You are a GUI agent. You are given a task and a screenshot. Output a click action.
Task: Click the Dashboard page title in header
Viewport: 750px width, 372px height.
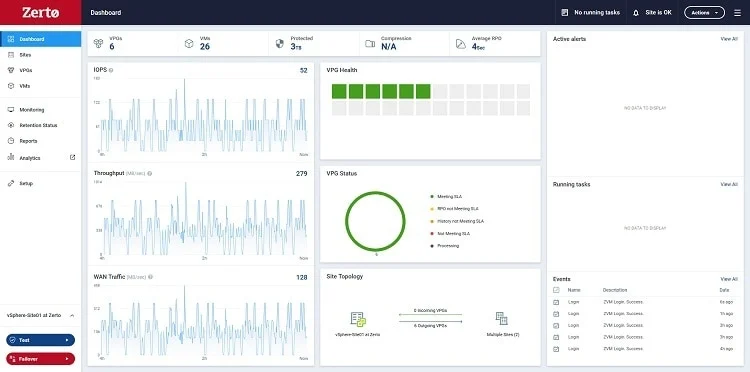(106, 13)
